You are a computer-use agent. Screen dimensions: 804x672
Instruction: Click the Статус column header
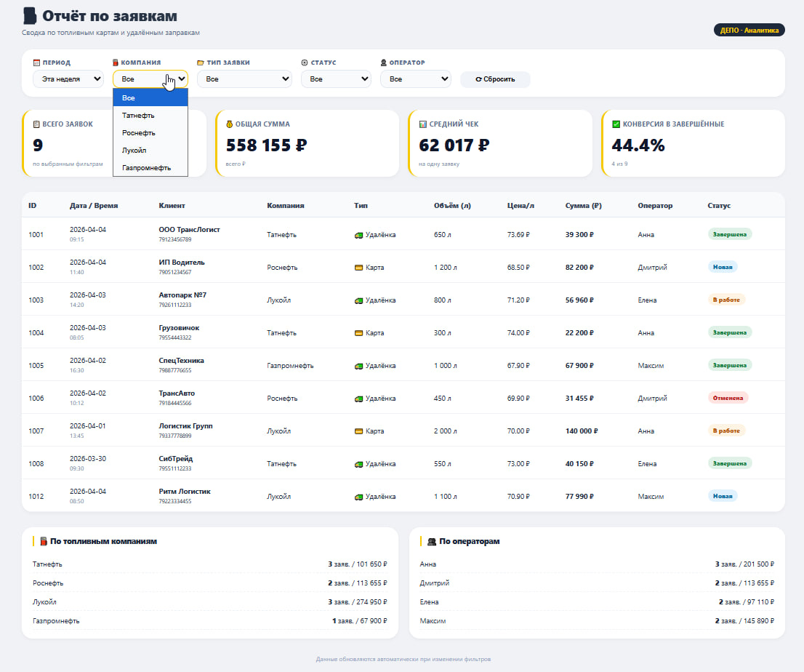[x=719, y=206]
